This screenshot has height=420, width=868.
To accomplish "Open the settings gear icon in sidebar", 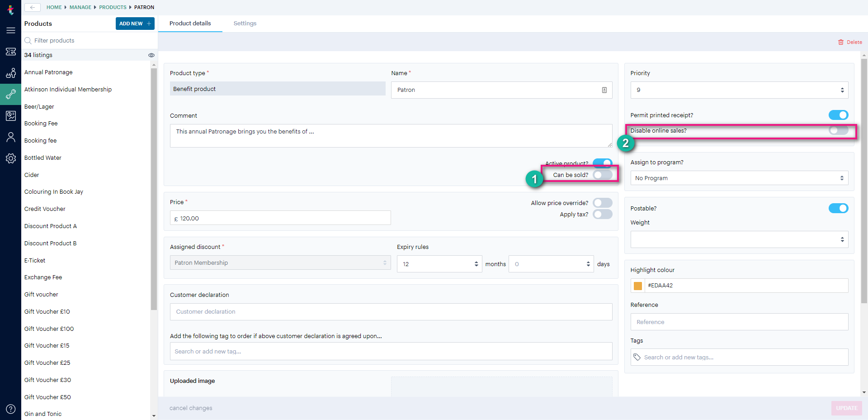I will pos(10,158).
